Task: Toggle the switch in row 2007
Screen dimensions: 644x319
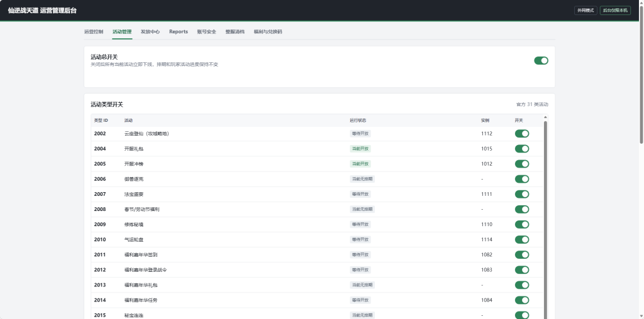Action: [x=522, y=195]
